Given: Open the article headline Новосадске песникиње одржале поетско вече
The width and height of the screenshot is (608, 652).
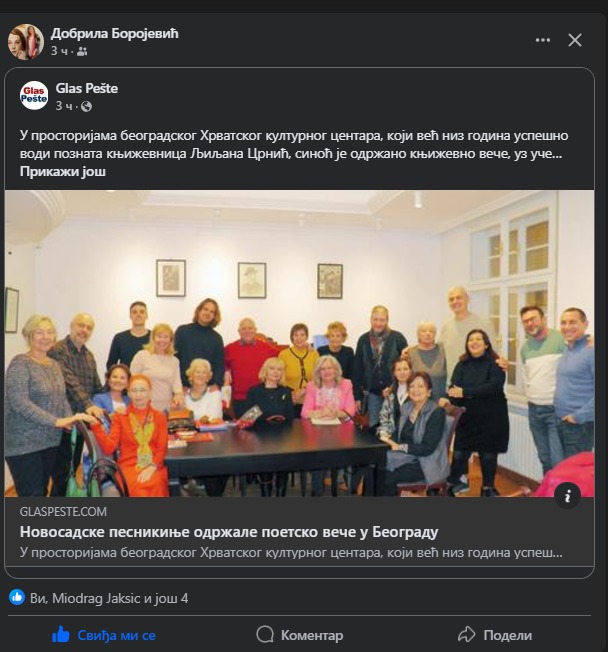Looking at the screenshot, I should tap(229, 532).
